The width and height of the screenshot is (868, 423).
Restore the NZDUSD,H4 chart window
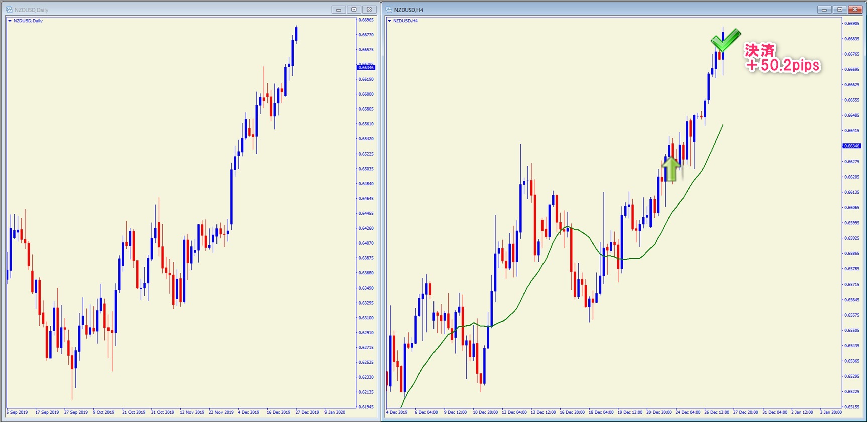(x=839, y=10)
